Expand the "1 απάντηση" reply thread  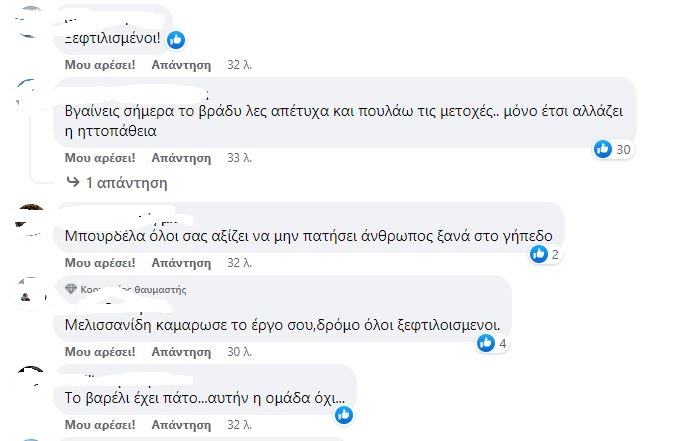click(x=125, y=183)
